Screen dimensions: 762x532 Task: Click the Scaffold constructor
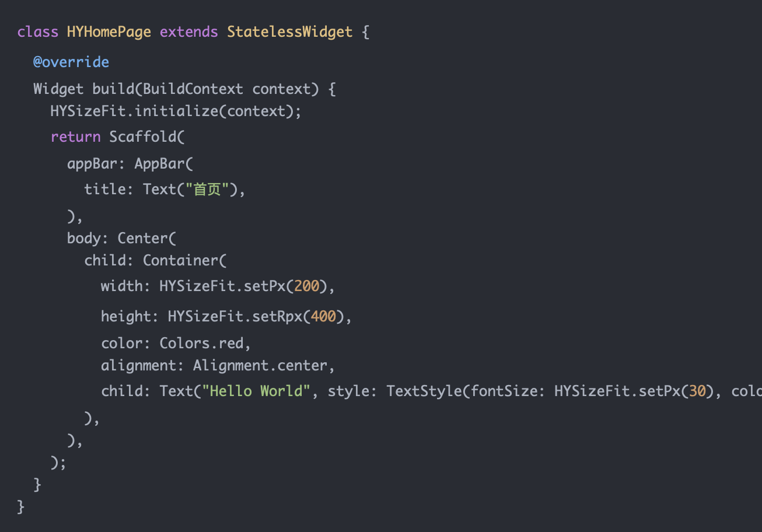[x=143, y=136]
